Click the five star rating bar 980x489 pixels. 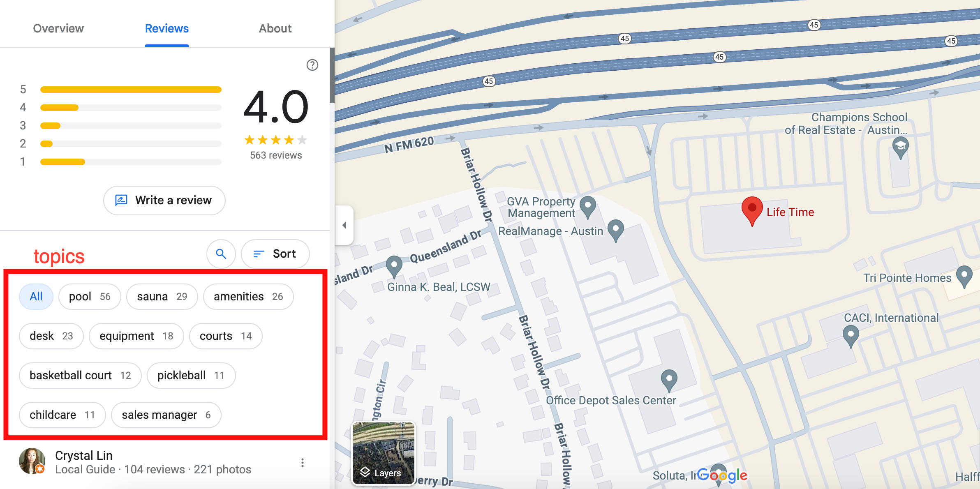click(131, 90)
